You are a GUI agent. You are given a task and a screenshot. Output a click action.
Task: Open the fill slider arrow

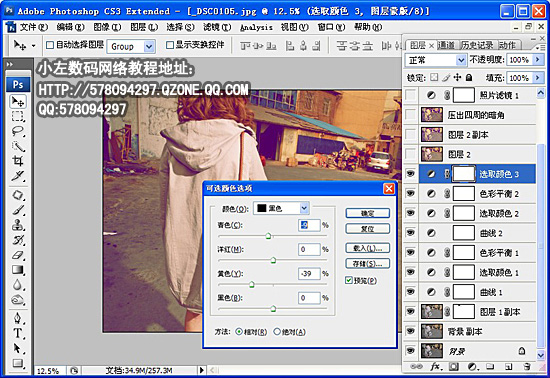[538, 77]
